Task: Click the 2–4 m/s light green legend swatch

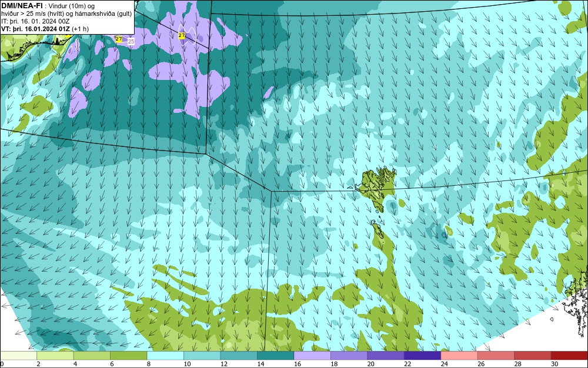Action: click(x=55, y=356)
